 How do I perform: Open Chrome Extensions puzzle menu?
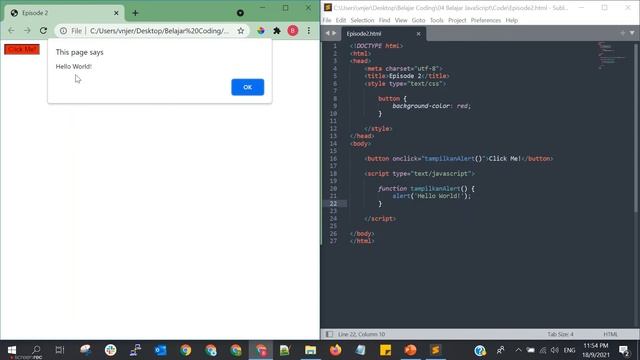(277, 31)
